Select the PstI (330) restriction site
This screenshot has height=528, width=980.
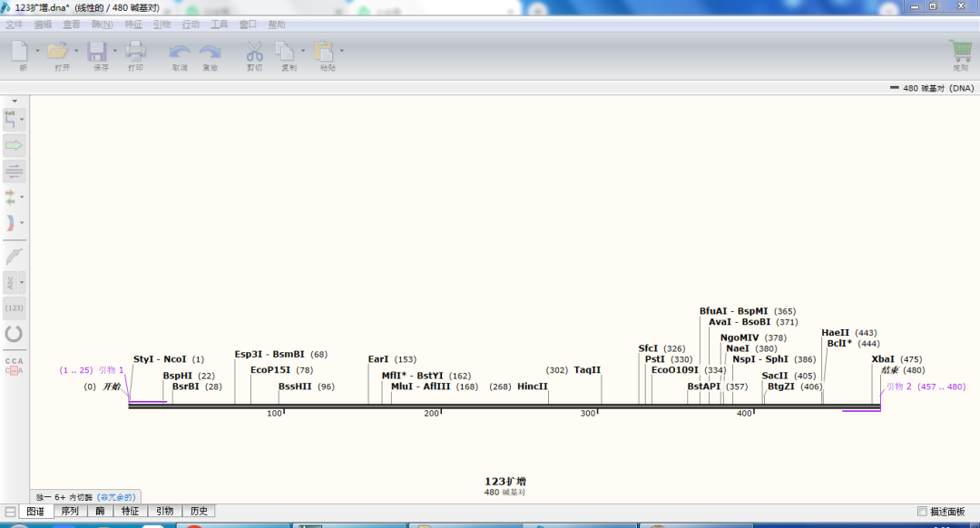tap(669, 359)
